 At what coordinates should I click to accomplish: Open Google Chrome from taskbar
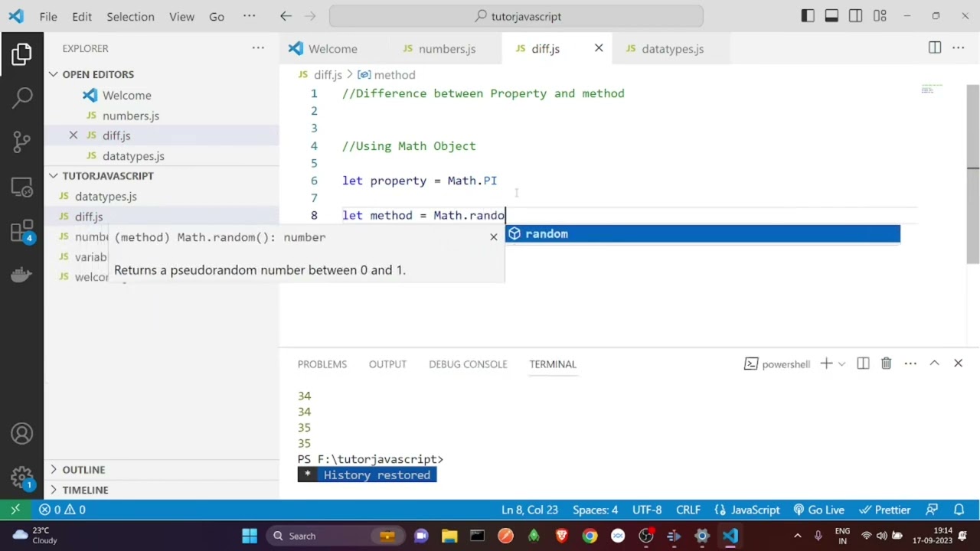pyautogui.click(x=590, y=536)
